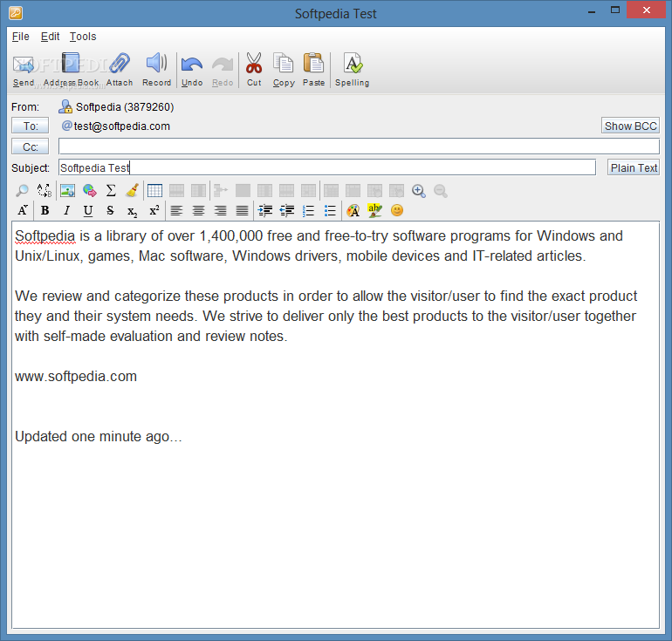
Task: Click into the Cc input field
Action: [359, 147]
